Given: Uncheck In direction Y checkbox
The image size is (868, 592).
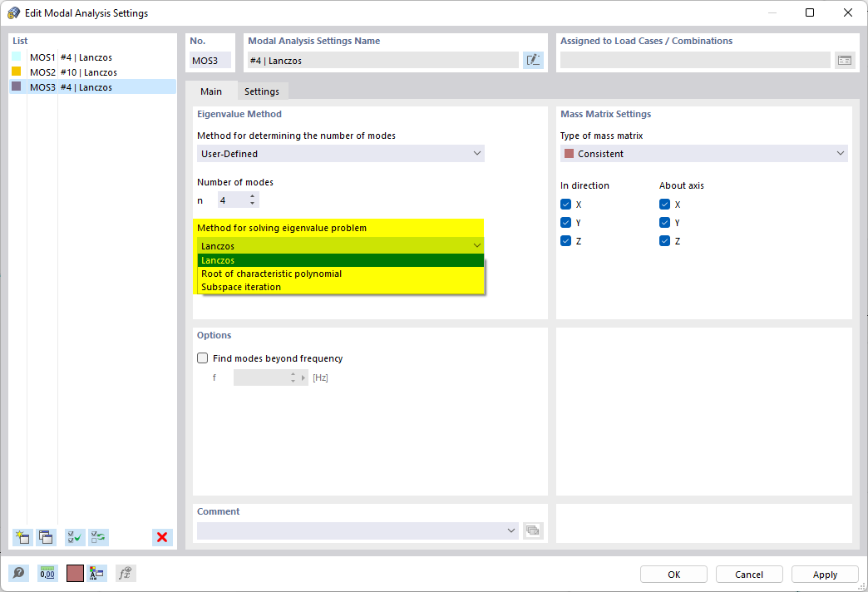Looking at the screenshot, I should [565, 223].
